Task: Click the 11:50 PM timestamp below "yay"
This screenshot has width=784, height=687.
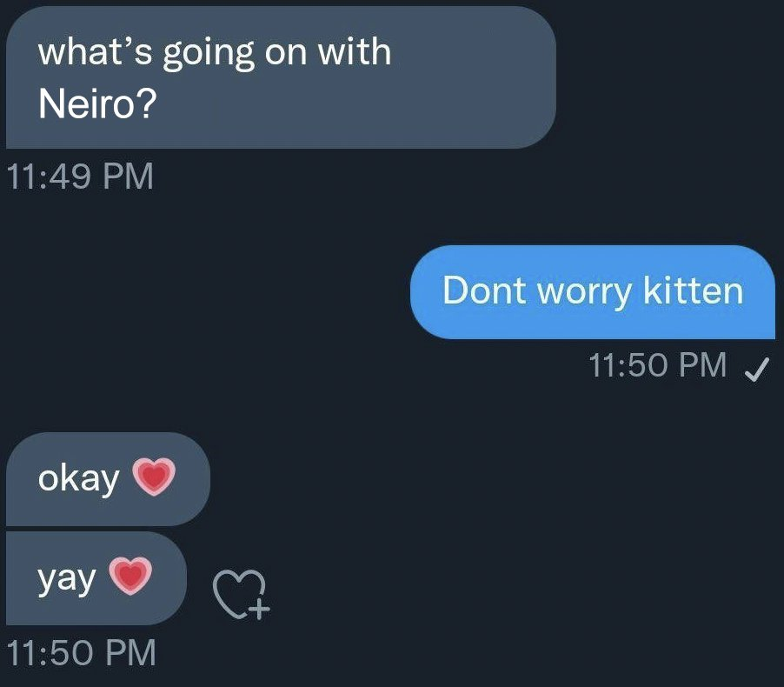Action: [x=81, y=650]
